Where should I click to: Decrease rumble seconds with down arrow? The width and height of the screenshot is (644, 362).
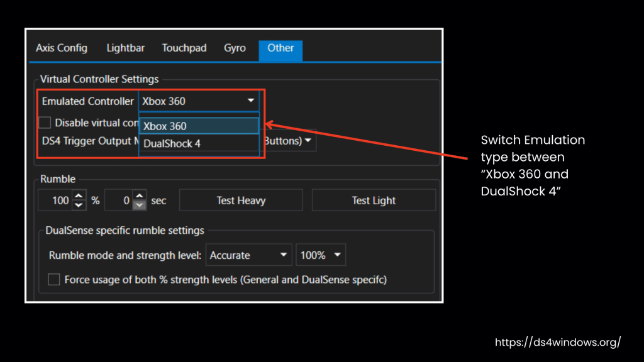tap(140, 205)
